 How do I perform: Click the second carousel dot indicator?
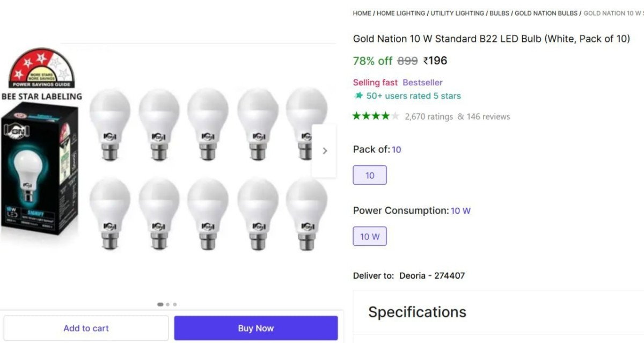(168, 304)
